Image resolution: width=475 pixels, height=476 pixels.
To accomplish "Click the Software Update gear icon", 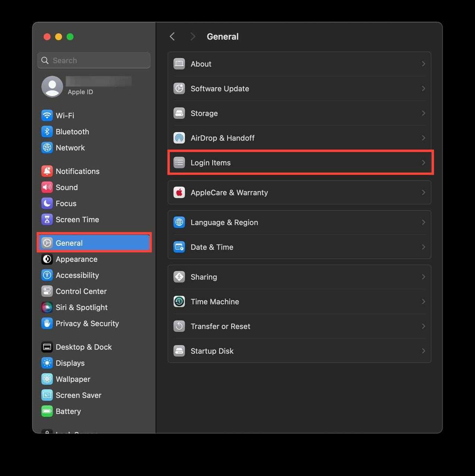I will tap(179, 89).
